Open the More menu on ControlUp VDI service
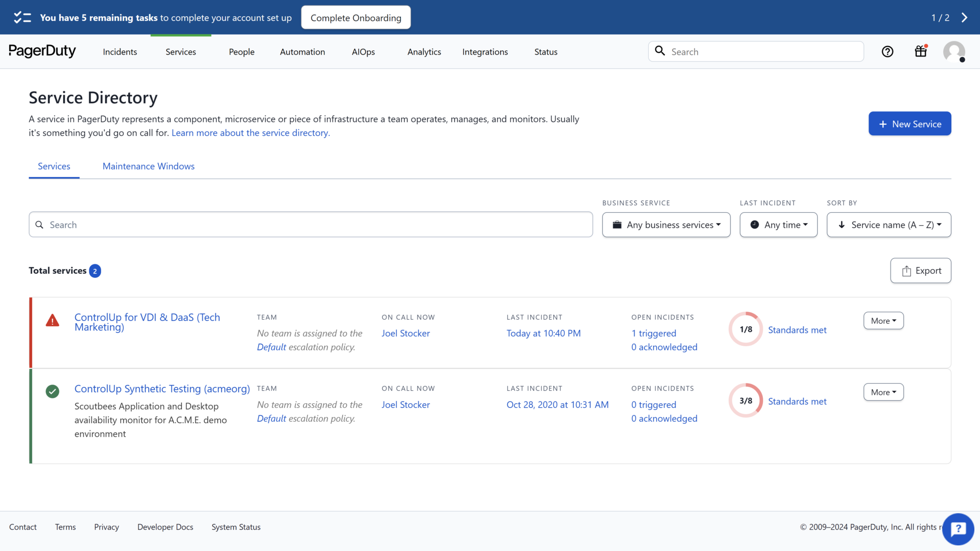The image size is (980, 551). coord(883,320)
